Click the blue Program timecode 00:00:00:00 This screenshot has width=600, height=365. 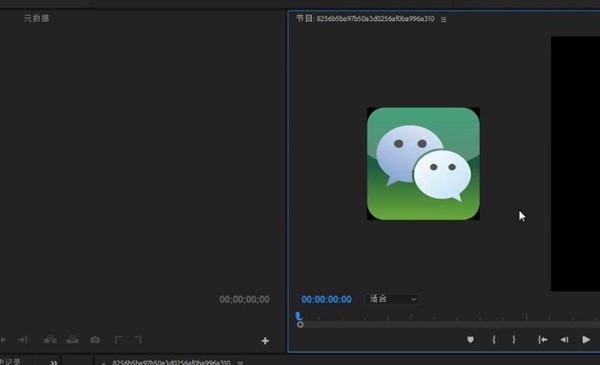click(x=326, y=299)
